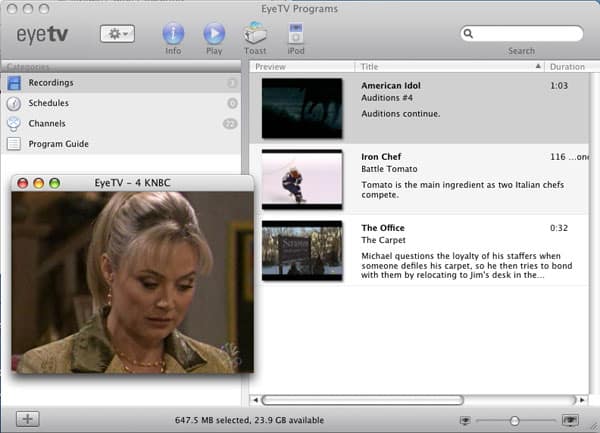Sort by Preview column header

(302, 67)
